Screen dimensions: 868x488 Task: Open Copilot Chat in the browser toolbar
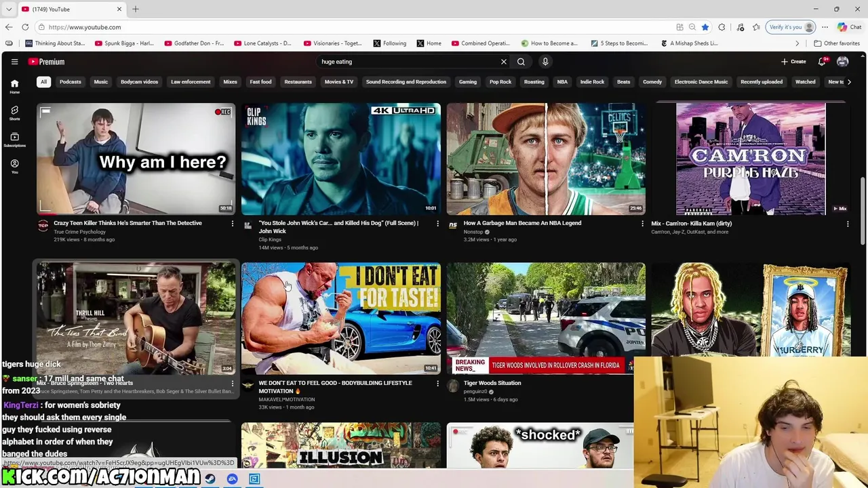tap(849, 27)
